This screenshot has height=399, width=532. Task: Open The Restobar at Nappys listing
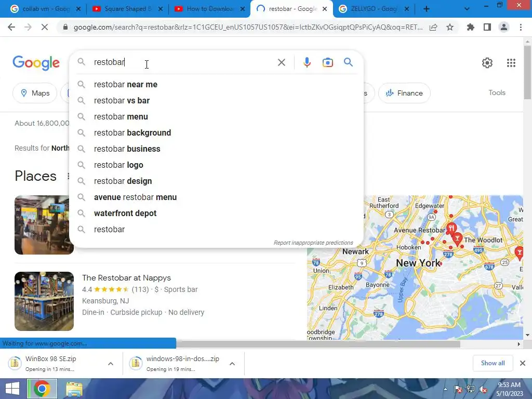[126, 278]
